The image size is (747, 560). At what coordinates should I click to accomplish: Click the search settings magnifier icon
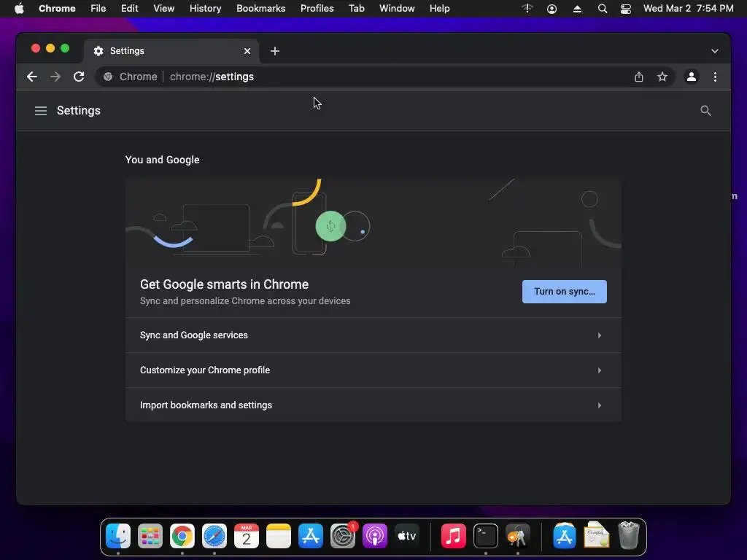click(x=705, y=111)
